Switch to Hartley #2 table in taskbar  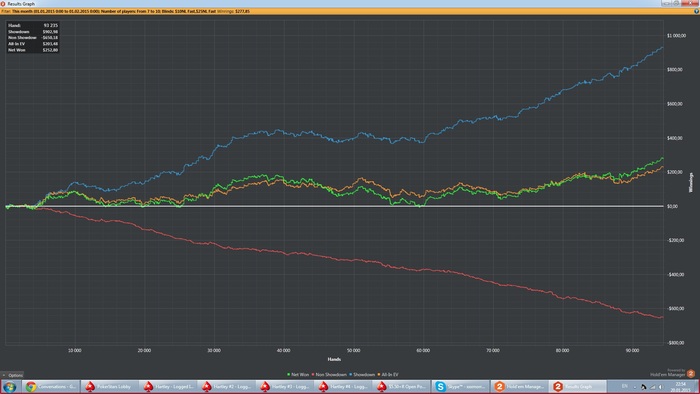226,386
